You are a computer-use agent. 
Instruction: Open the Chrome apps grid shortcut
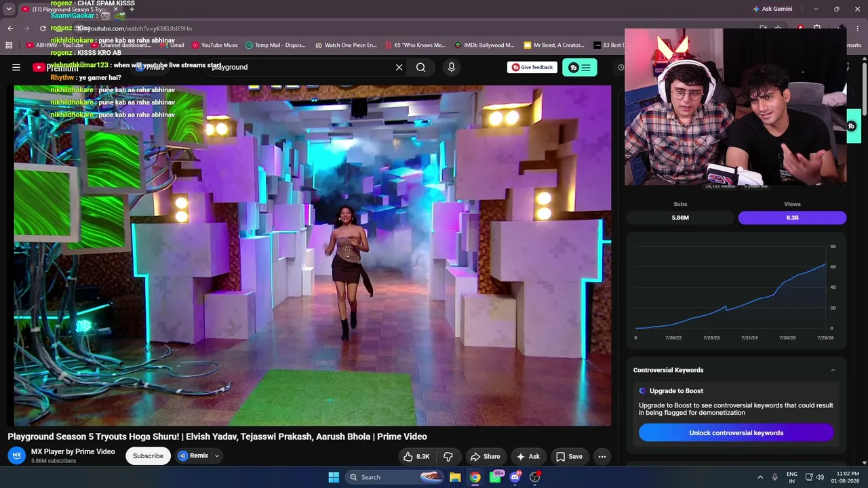(x=9, y=45)
